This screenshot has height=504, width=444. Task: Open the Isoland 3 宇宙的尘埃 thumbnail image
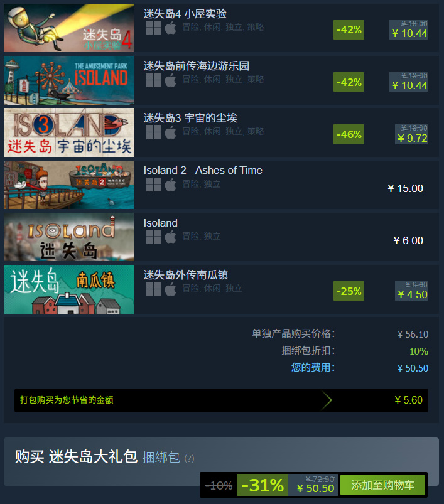(x=69, y=132)
